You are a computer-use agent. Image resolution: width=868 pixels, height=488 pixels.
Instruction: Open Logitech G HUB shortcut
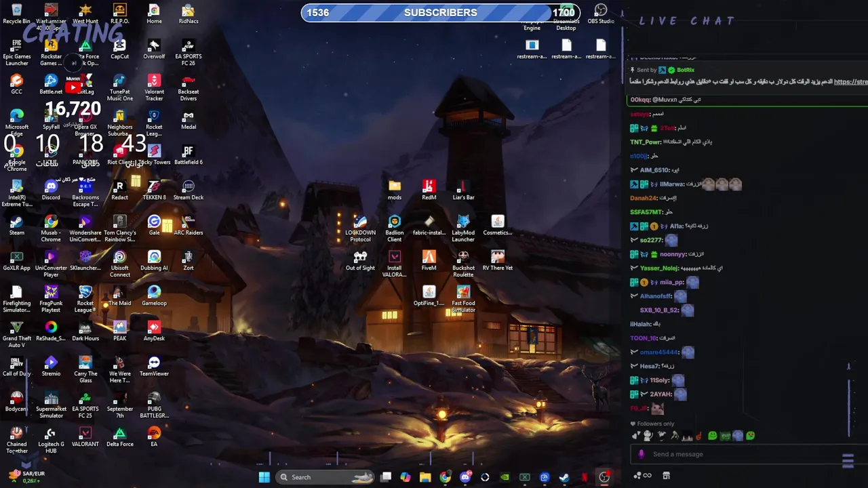pos(51,440)
